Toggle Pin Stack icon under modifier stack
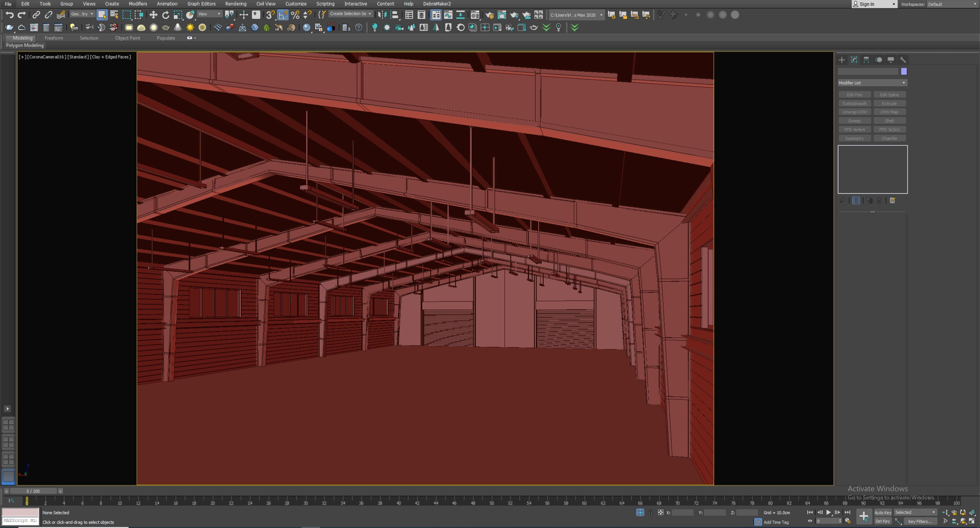This screenshot has height=528, width=980. [842, 201]
